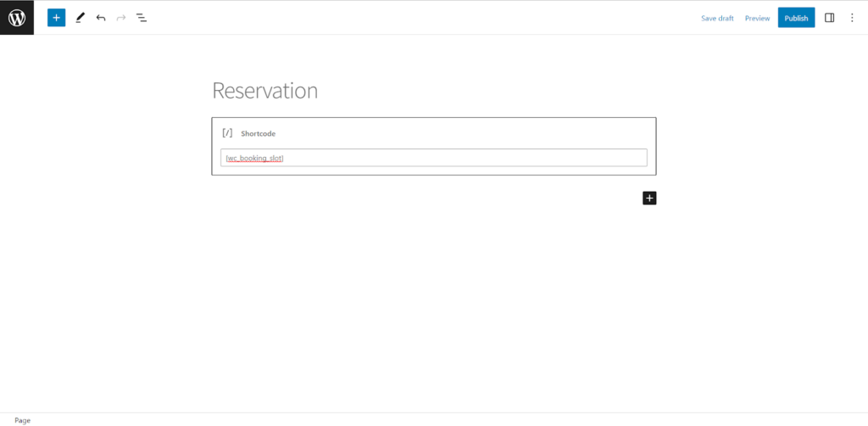Click the Shortcode block bracket icon

227,133
